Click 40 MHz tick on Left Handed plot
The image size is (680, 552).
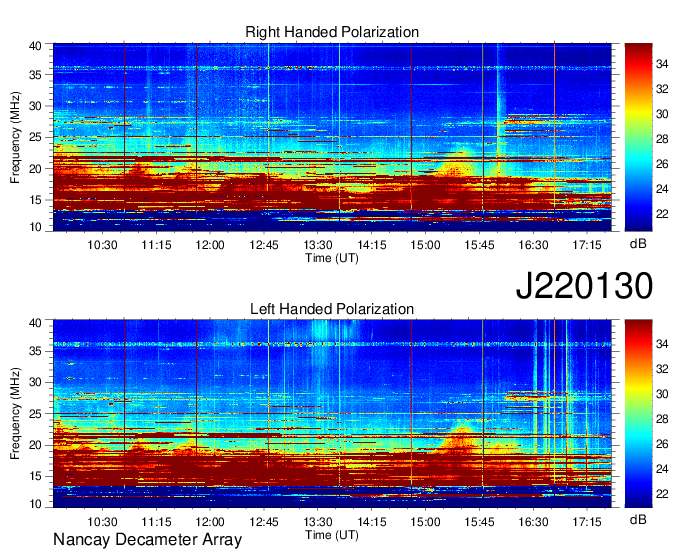tap(35, 323)
